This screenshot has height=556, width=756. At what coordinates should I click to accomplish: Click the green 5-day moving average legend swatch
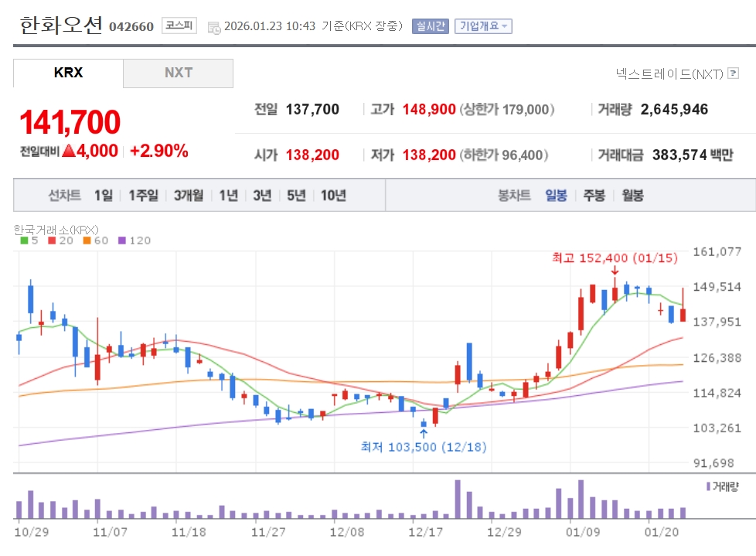(x=24, y=240)
